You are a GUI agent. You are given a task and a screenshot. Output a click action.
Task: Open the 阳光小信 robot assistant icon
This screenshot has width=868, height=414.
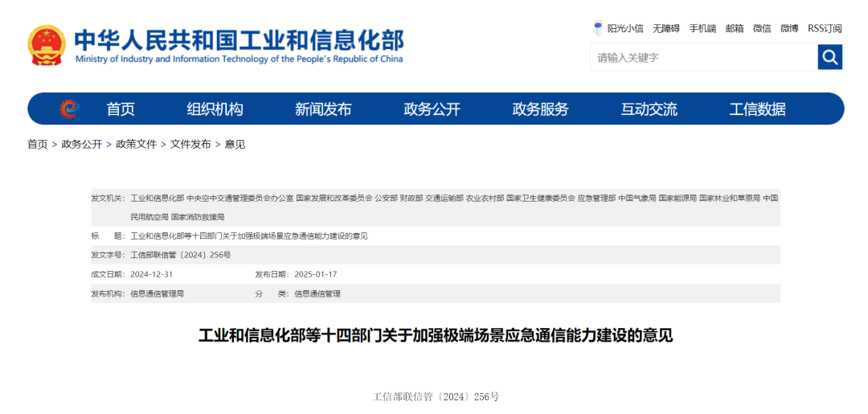pos(598,28)
